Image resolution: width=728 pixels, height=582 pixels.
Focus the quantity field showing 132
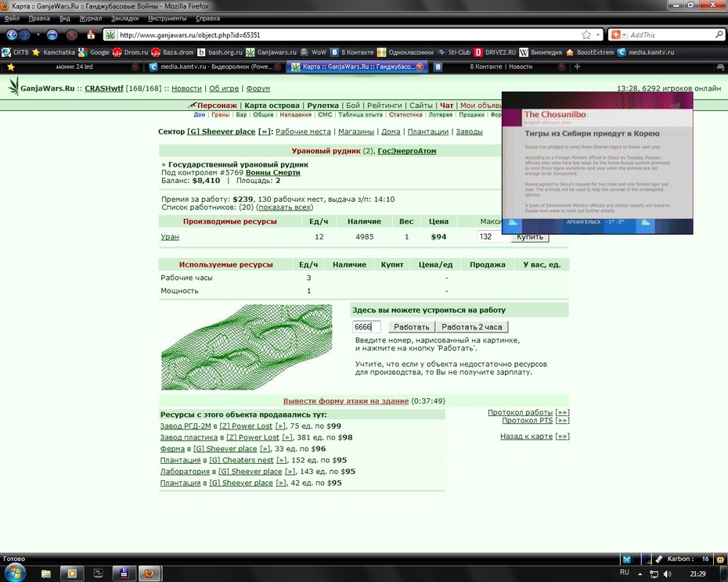[493, 237]
